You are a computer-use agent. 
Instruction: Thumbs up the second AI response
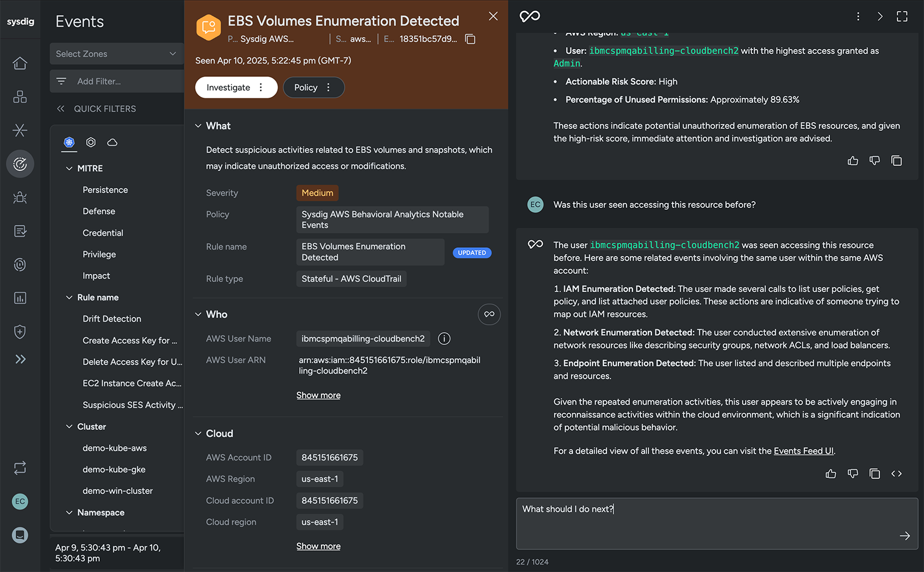point(831,474)
